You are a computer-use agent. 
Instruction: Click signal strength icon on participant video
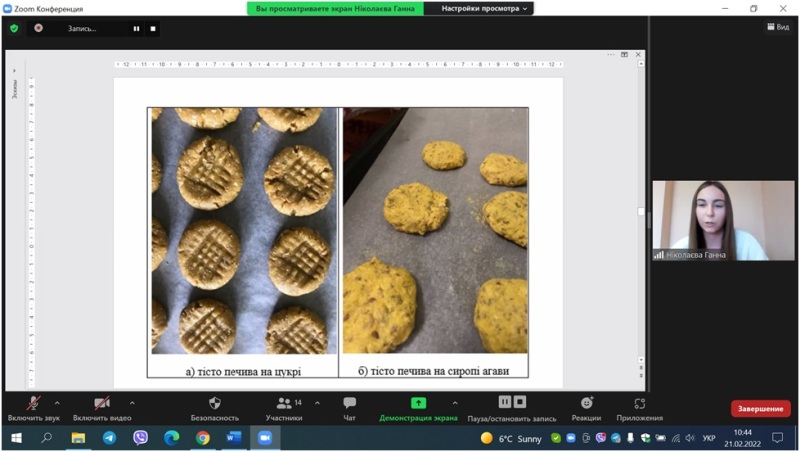(659, 255)
